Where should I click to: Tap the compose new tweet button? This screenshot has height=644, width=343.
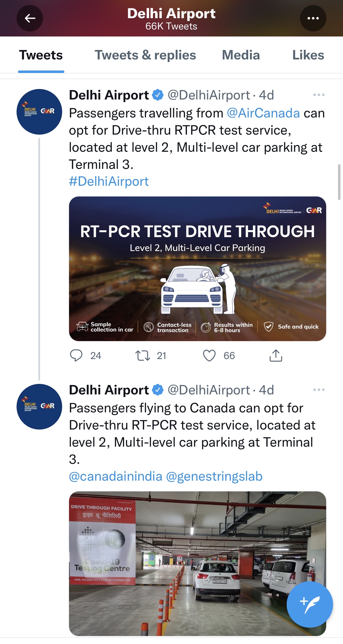click(x=310, y=604)
